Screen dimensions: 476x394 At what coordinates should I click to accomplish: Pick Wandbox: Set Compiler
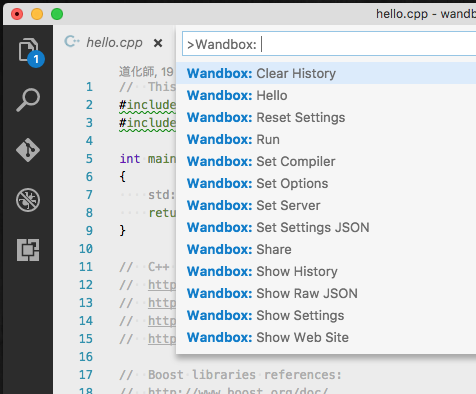(x=326, y=161)
